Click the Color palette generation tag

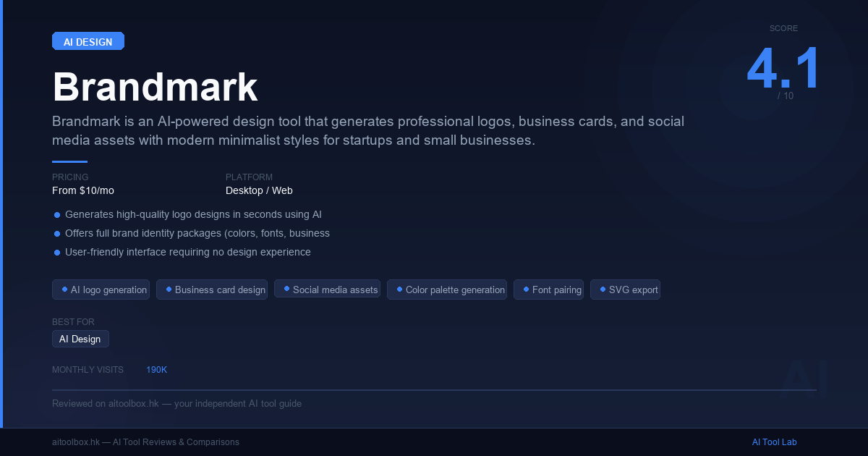coord(447,290)
